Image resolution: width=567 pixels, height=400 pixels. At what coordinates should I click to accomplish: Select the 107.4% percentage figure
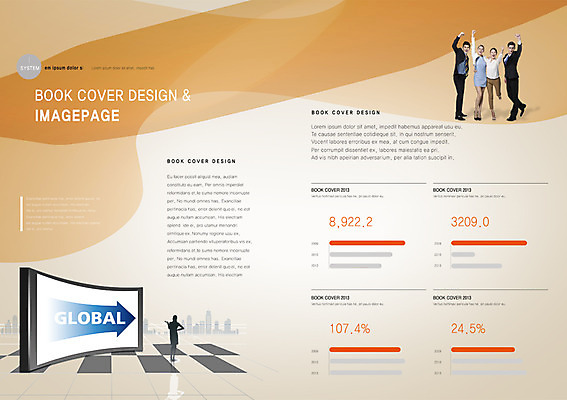coord(350,328)
